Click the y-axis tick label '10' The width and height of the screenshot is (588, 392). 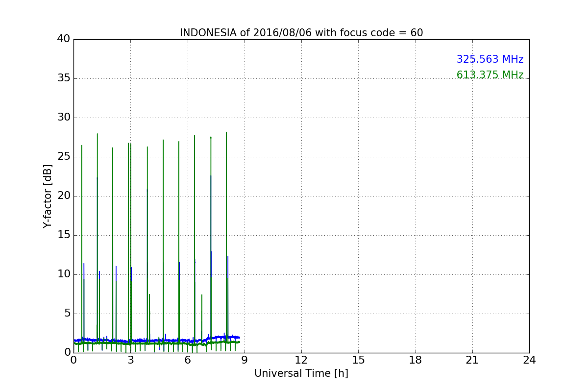coord(64,274)
